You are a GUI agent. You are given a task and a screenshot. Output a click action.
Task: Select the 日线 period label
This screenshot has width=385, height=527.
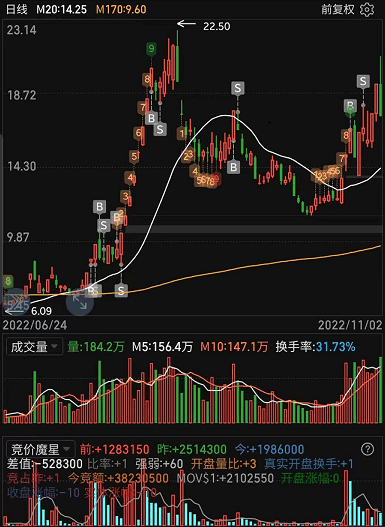pos(17,9)
